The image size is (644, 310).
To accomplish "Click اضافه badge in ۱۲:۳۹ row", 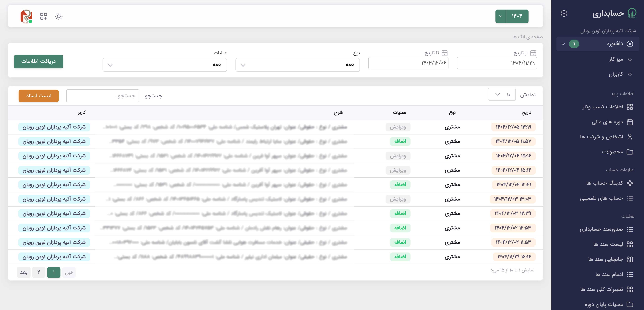I will 400,214.
